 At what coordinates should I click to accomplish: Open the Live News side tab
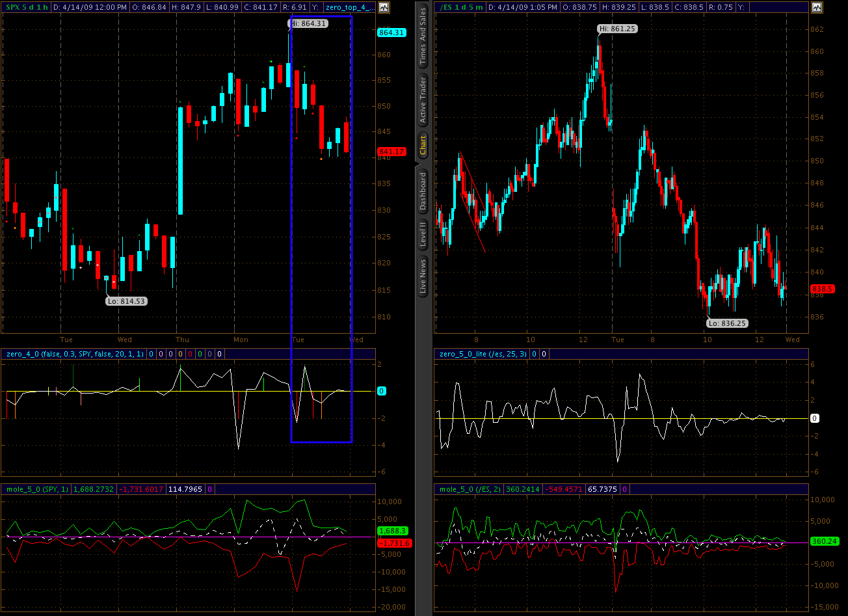point(423,276)
